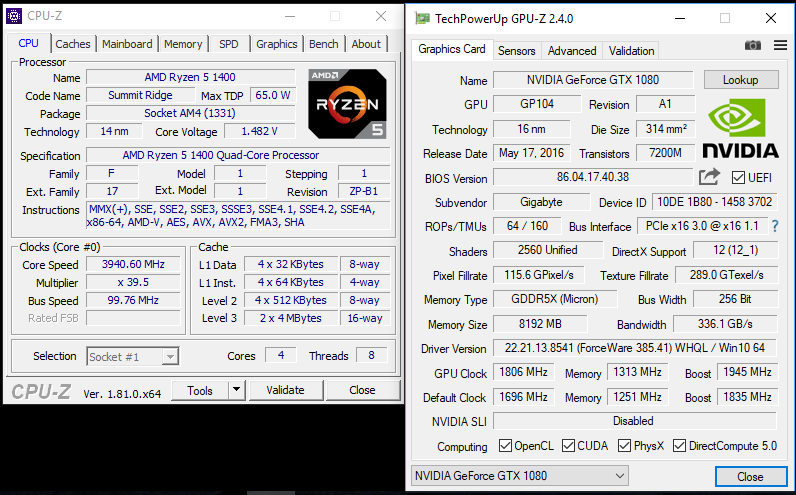Click the Device ID value 10DE 1B80 - 1458 3702

(715, 202)
